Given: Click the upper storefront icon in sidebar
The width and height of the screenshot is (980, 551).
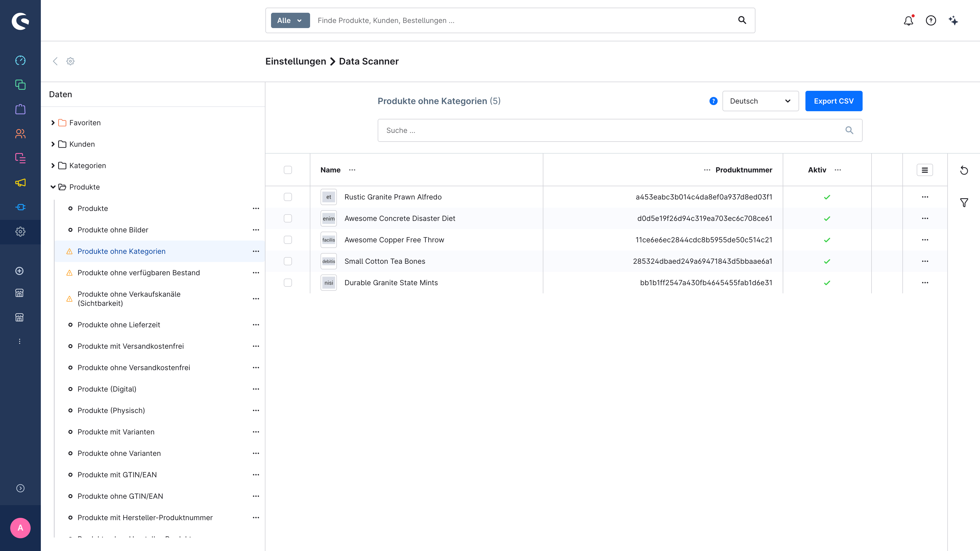Looking at the screenshot, I should click(x=19, y=293).
